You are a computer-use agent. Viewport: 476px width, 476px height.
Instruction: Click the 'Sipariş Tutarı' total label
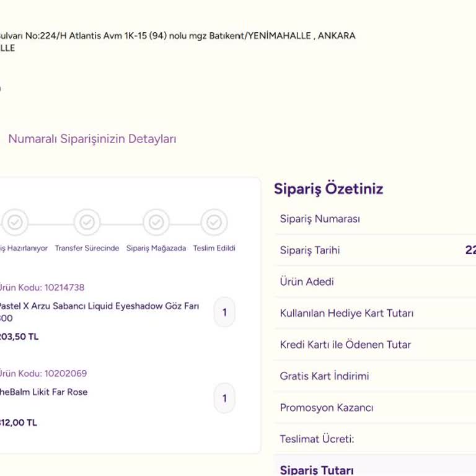point(317,470)
